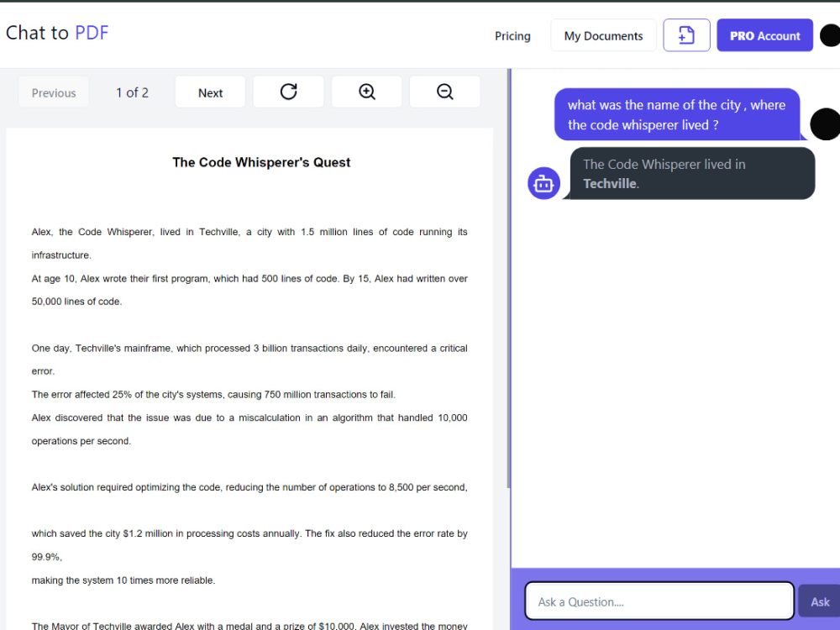Screen dimensions: 840x630
Task: Click the '99.9%,' text line
Action: pos(46,557)
